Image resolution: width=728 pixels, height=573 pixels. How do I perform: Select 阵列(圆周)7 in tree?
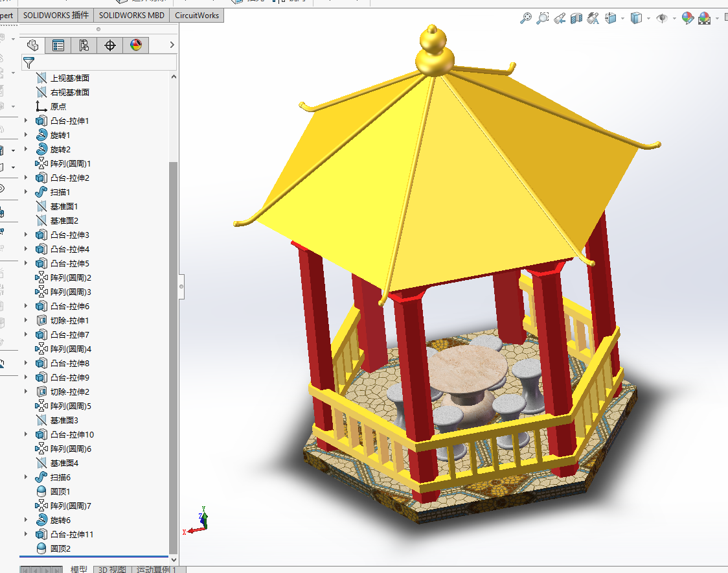pos(71,506)
